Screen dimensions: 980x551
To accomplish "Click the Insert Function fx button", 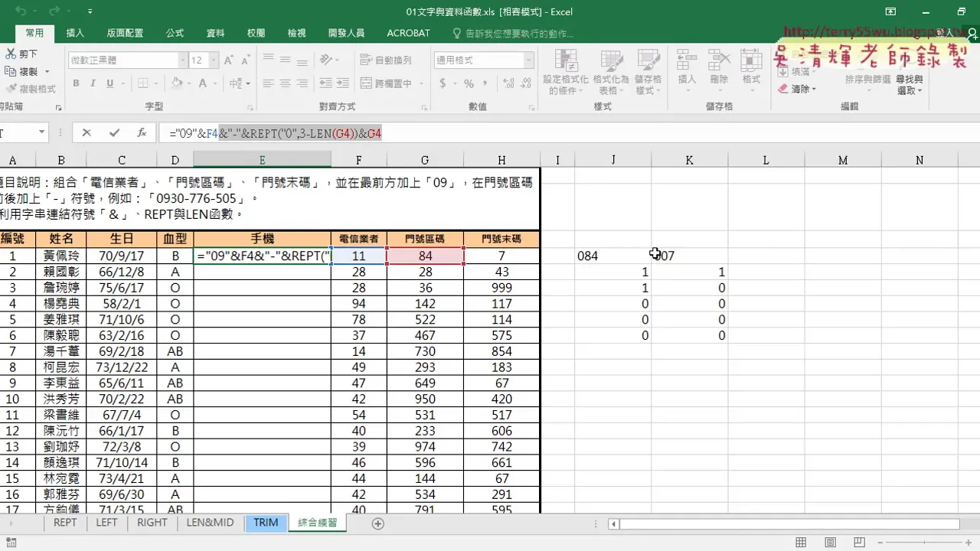I will pyautogui.click(x=142, y=133).
